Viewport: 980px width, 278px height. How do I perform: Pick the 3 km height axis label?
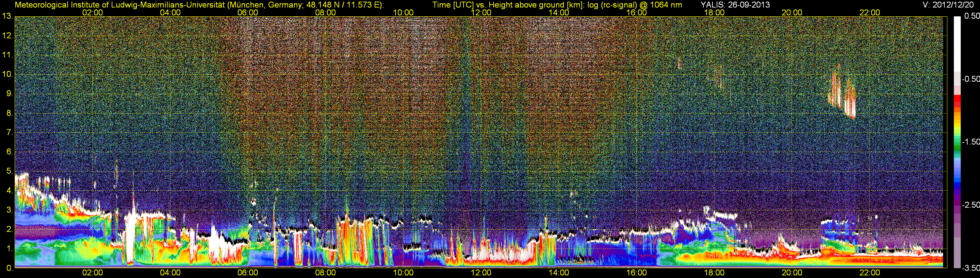[9, 210]
